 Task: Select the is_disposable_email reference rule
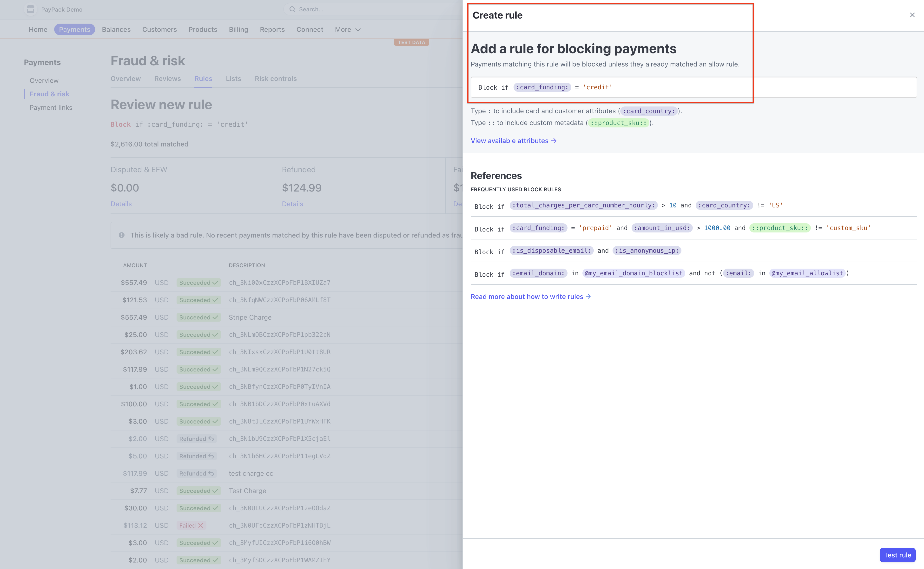point(694,251)
